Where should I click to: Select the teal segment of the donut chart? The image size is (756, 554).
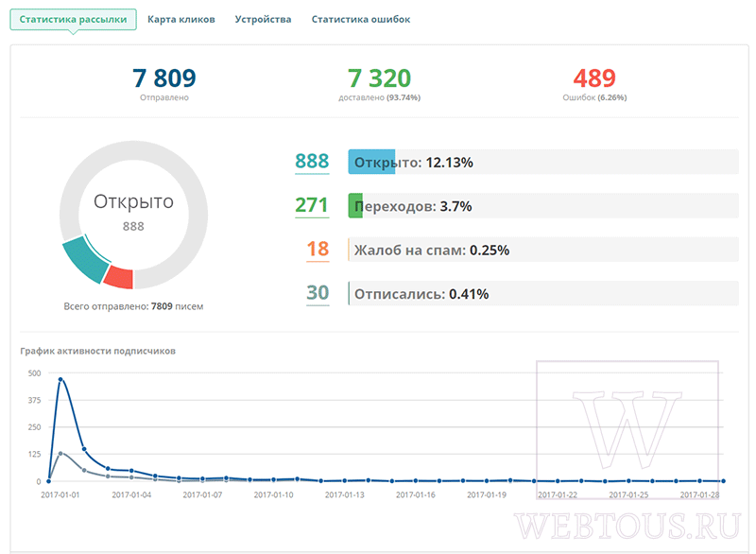coord(84,259)
